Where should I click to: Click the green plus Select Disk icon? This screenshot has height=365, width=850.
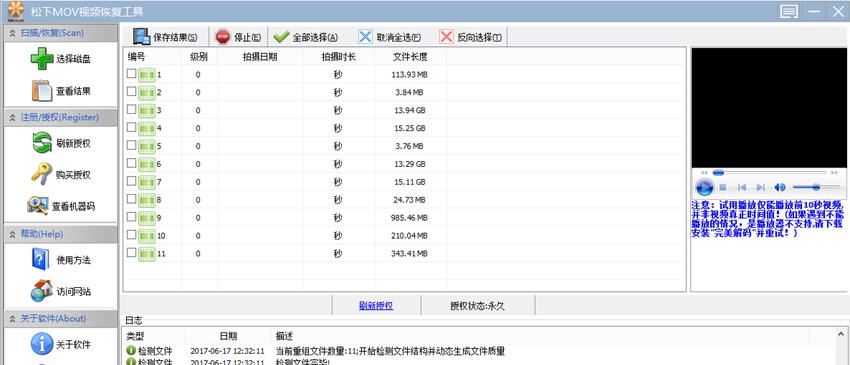tap(41, 59)
